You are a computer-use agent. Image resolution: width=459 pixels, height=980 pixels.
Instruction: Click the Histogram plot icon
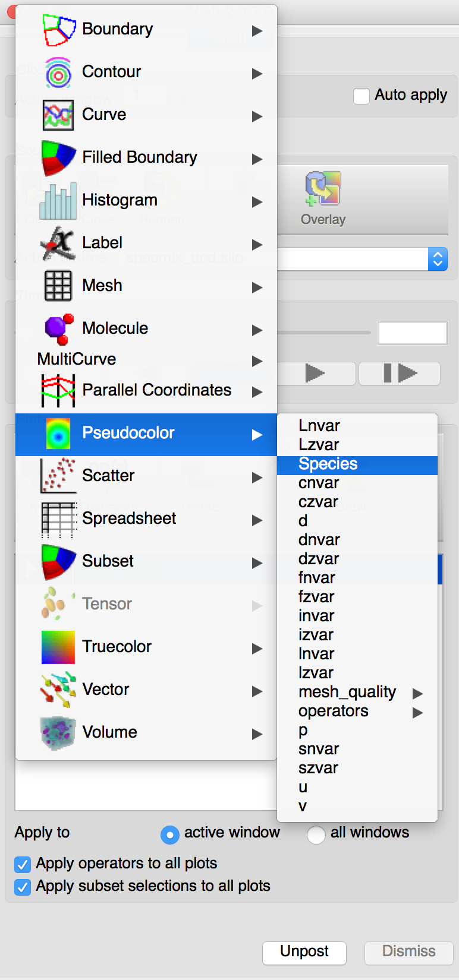pos(58,201)
